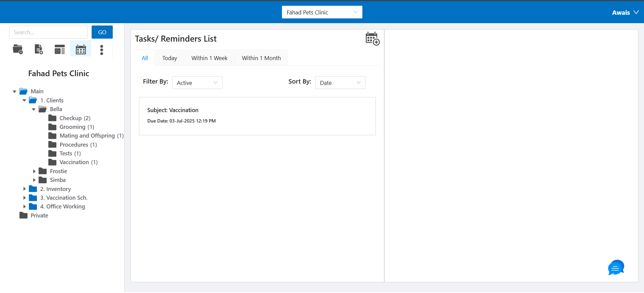Expand the 2. Inventory node arrow
This screenshot has width=644, height=293.
click(x=24, y=189)
